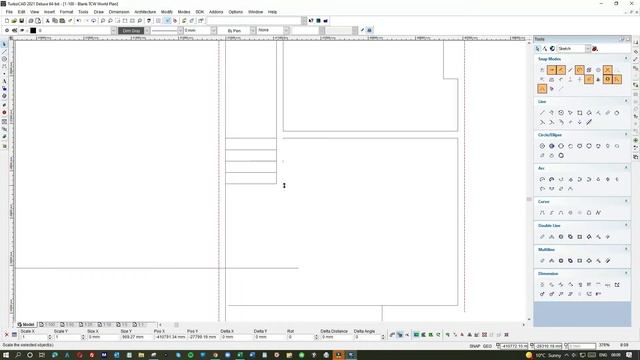The width and height of the screenshot is (640, 360).
Task: Click the Rot angle input field
Action: tap(301, 337)
